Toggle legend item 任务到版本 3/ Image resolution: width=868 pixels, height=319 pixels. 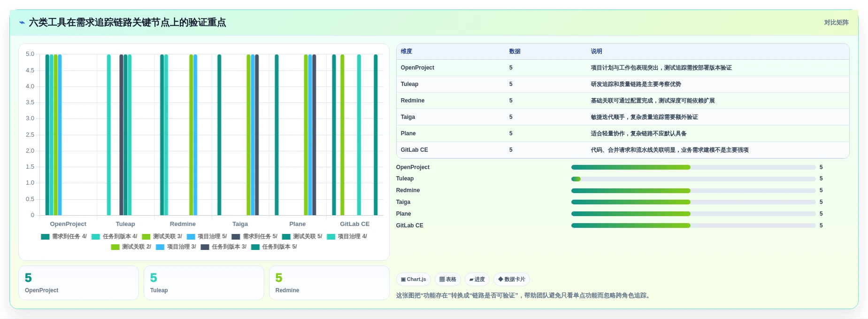pos(223,247)
